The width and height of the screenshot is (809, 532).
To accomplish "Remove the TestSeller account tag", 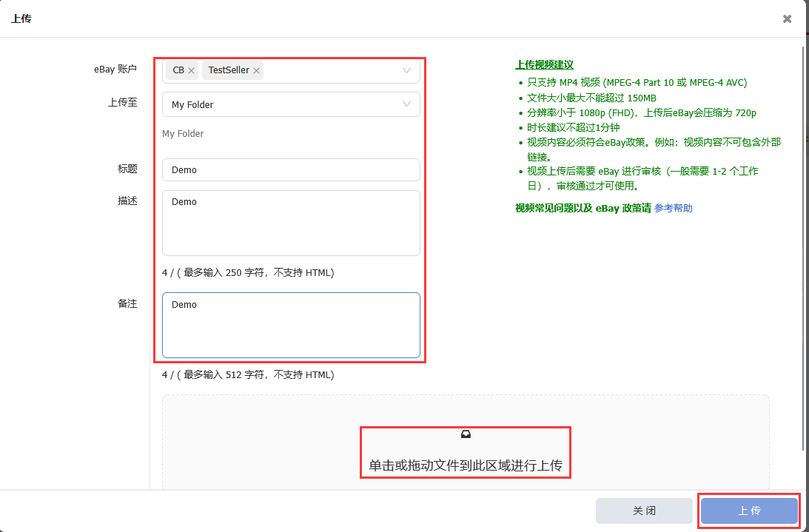I will click(256, 71).
